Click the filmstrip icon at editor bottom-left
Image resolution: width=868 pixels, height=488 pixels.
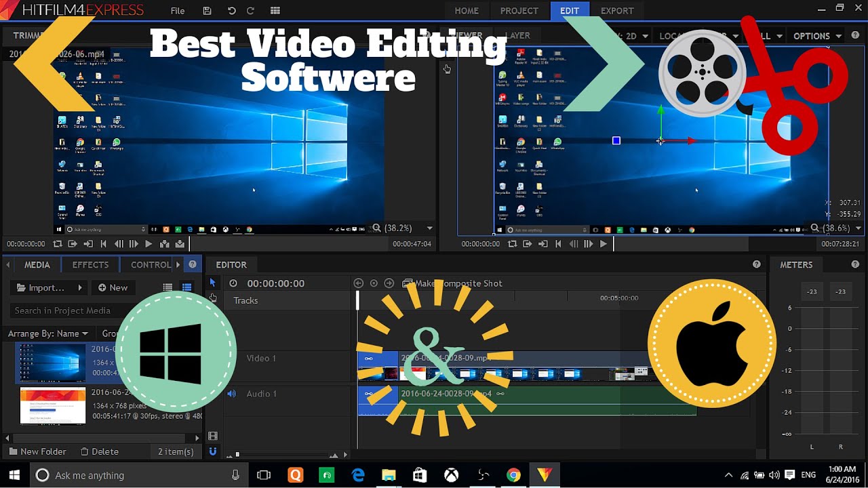click(213, 436)
